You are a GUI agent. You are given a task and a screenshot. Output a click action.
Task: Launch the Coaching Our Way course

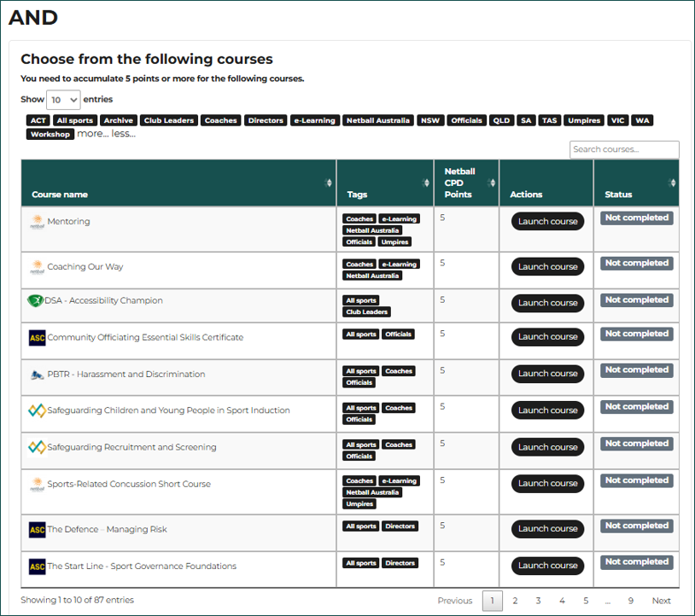[x=548, y=266]
